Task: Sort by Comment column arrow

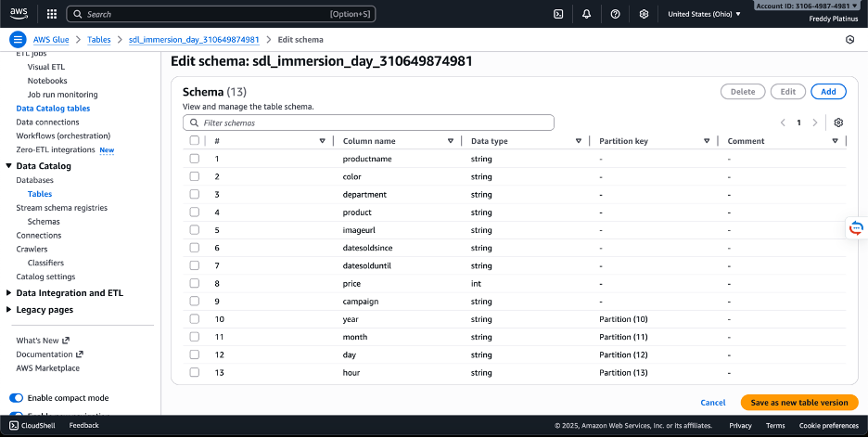Action: tap(835, 141)
